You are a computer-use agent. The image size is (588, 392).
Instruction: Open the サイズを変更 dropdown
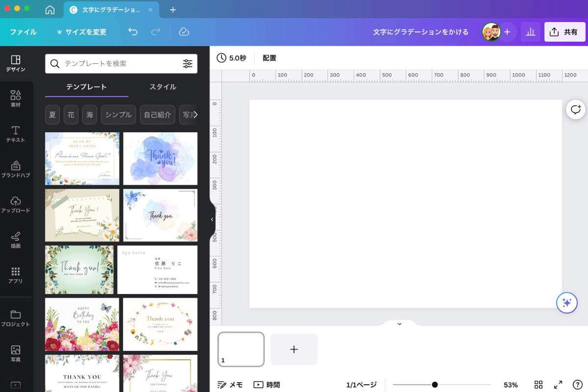click(x=87, y=32)
